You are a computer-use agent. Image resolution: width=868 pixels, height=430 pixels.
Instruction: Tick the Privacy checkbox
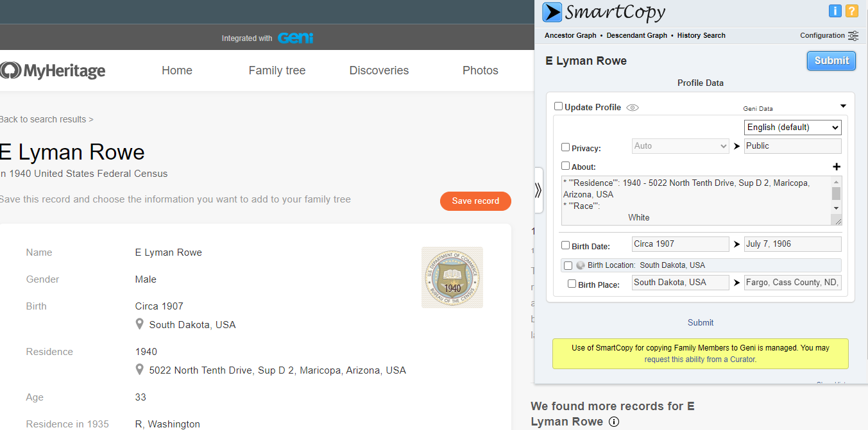click(x=565, y=147)
